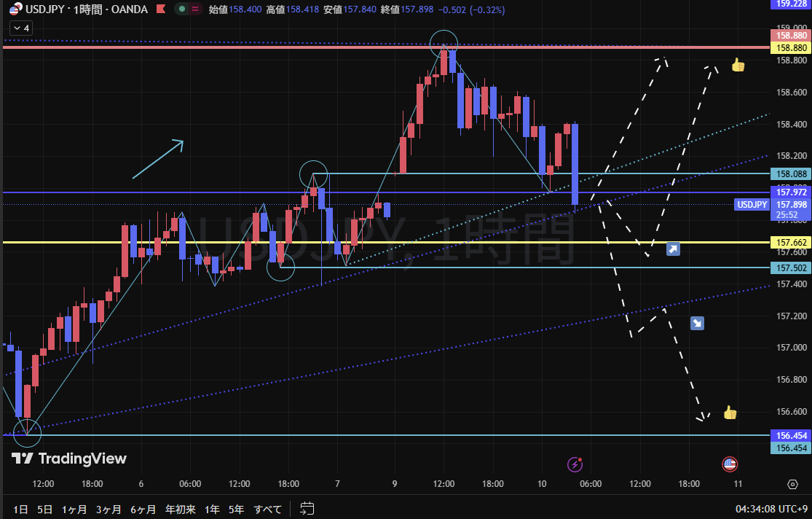Select the yellow 157.662 horizontal line label
The width and height of the screenshot is (812, 519).
[x=791, y=242]
